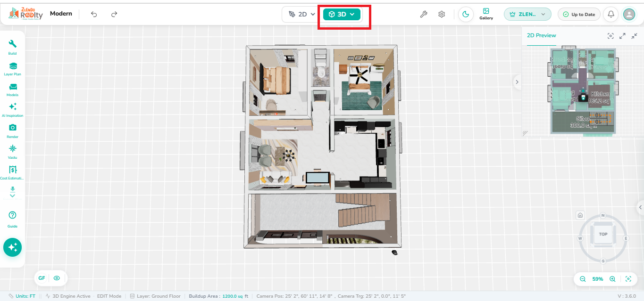Collapse the 2D Preview panel arrow

(x=517, y=81)
